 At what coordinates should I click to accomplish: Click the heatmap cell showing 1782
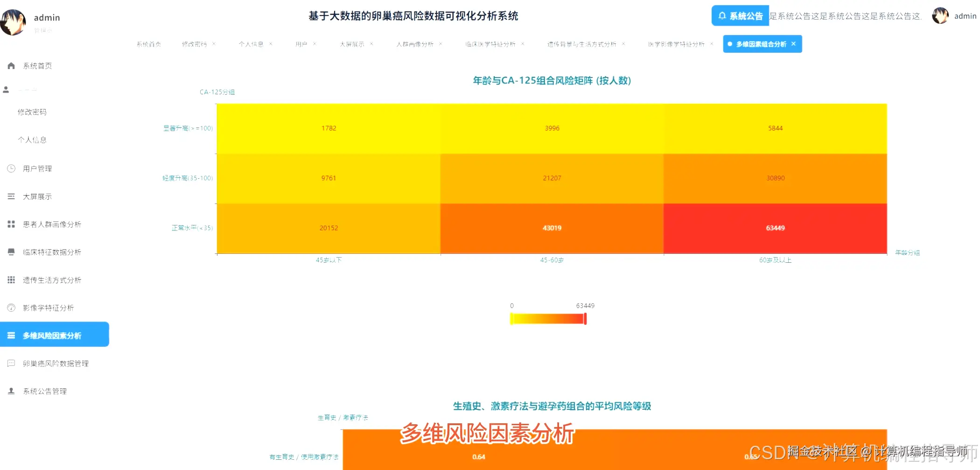pos(329,128)
